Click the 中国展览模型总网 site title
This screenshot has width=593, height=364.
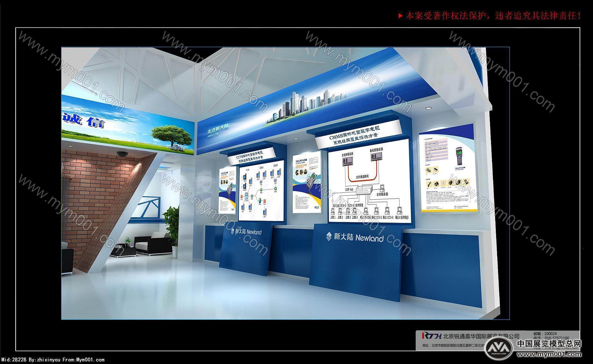pos(549,344)
